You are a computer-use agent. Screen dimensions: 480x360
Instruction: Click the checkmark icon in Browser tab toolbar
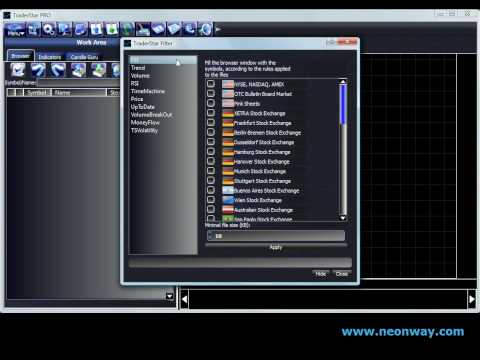coord(18,70)
